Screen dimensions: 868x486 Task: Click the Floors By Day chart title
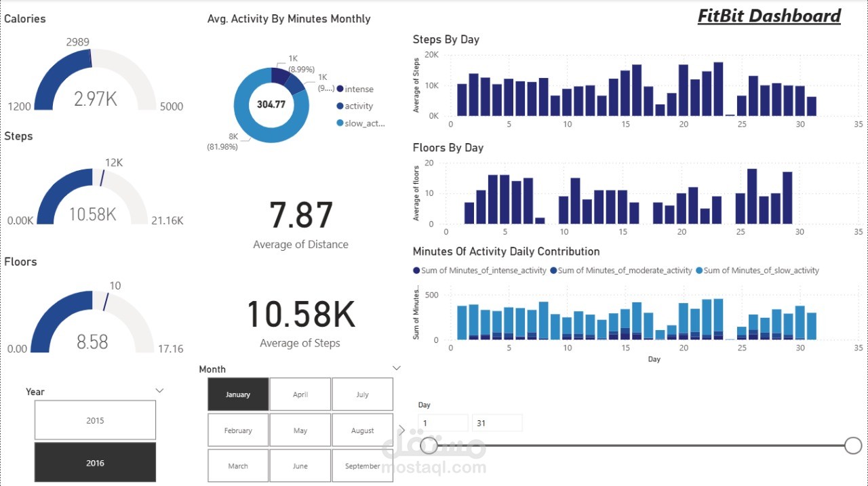click(448, 147)
